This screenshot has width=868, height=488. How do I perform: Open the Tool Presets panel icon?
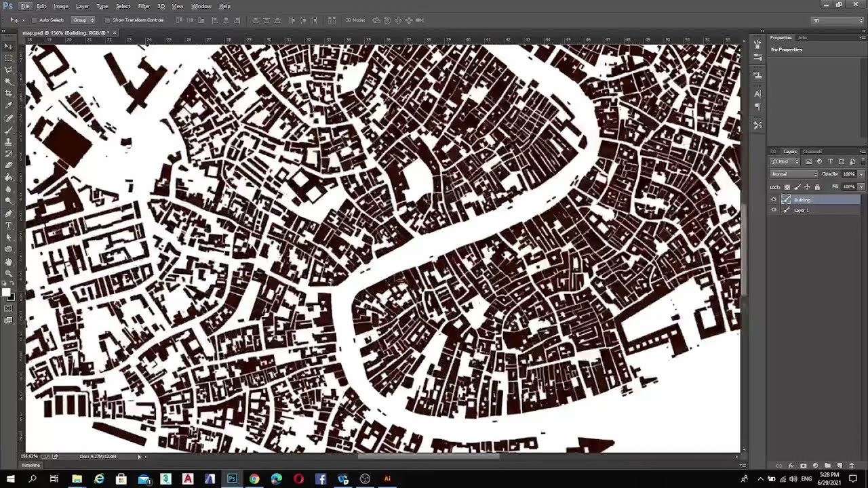pos(757,125)
